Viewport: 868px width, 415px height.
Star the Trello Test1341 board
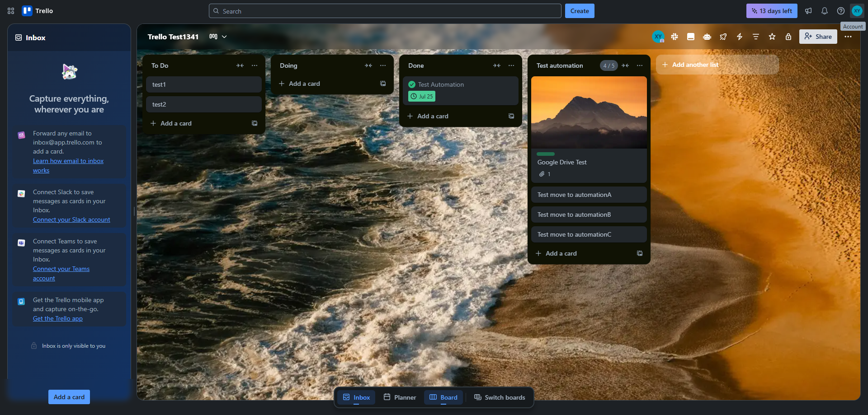coord(772,37)
